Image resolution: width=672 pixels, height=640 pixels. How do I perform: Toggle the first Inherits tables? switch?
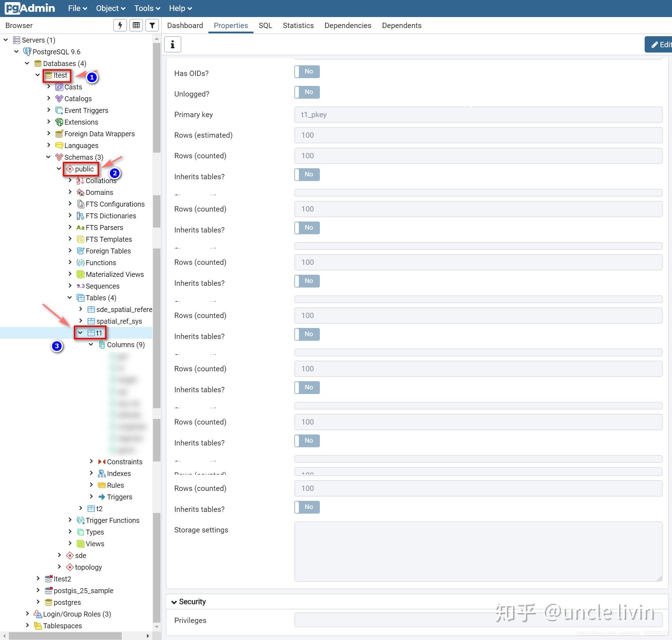[x=307, y=174]
